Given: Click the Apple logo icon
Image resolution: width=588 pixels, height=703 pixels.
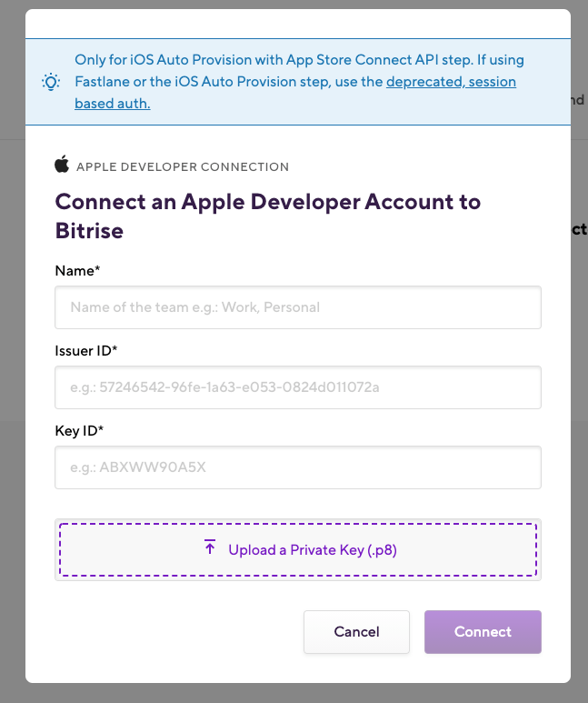Looking at the screenshot, I should (x=62, y=165).
